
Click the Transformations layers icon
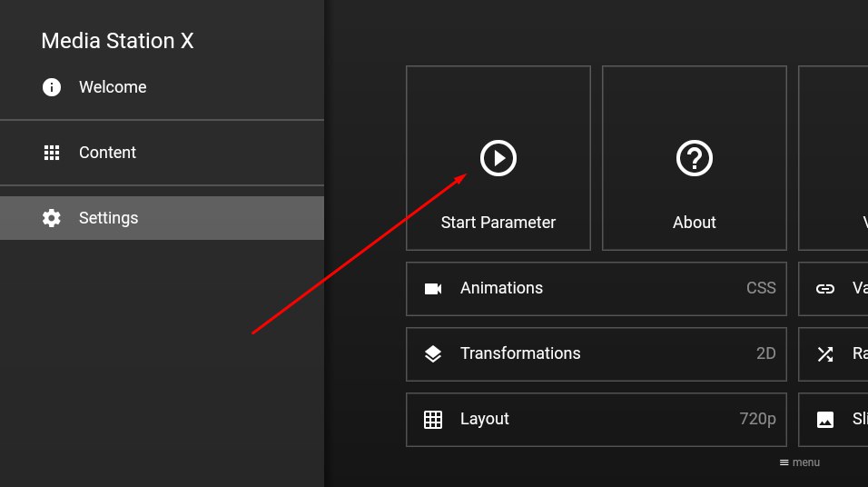click(x=433, y=354)
